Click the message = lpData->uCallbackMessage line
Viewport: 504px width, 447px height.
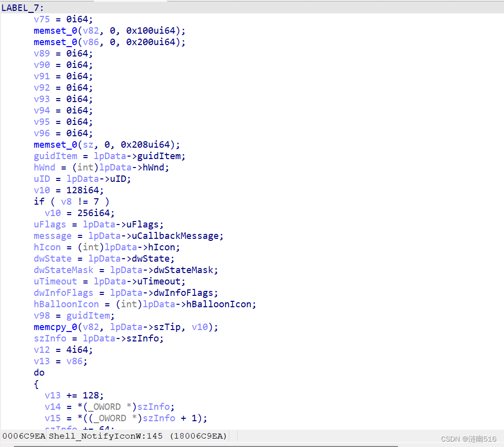tap(128, 236)
